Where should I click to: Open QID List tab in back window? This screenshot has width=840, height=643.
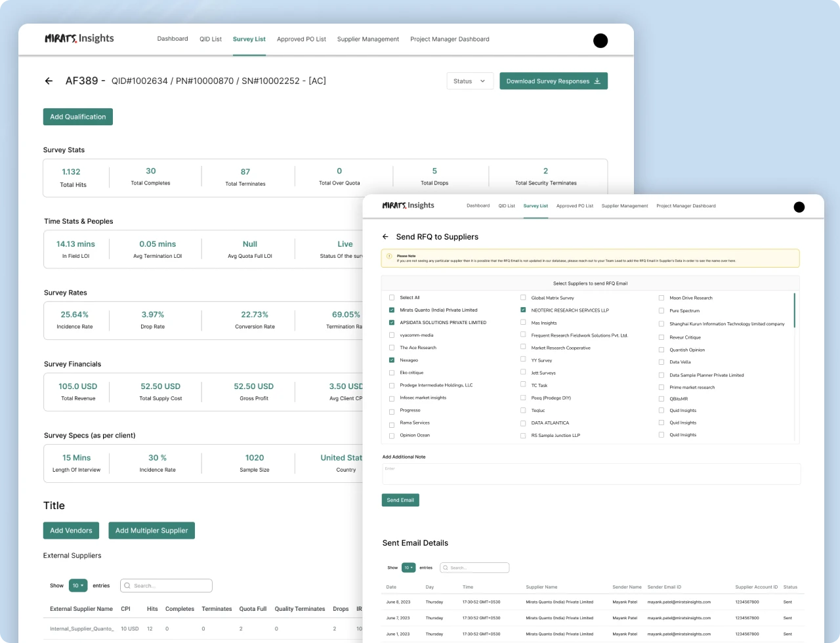211,39
